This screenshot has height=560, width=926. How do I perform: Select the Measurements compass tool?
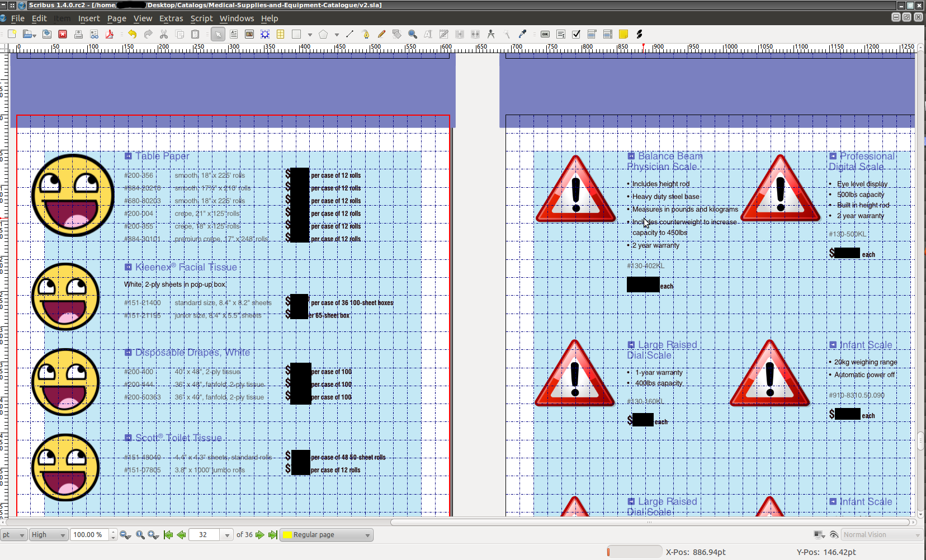coord(491,34)
